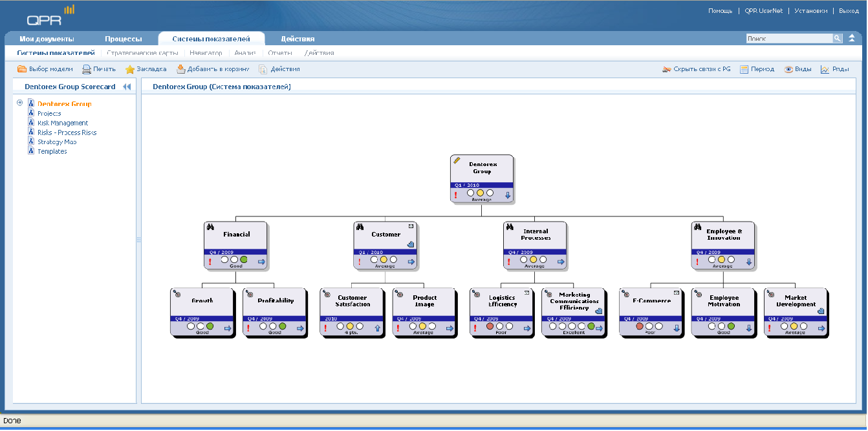
Task: Click up trend arrow on Customer Satisfaction card
Action: [x=377, y=328]
